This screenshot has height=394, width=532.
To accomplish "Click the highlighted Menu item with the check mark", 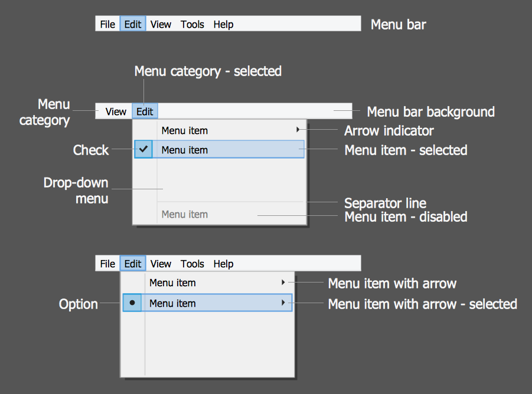I will point(185,150).
